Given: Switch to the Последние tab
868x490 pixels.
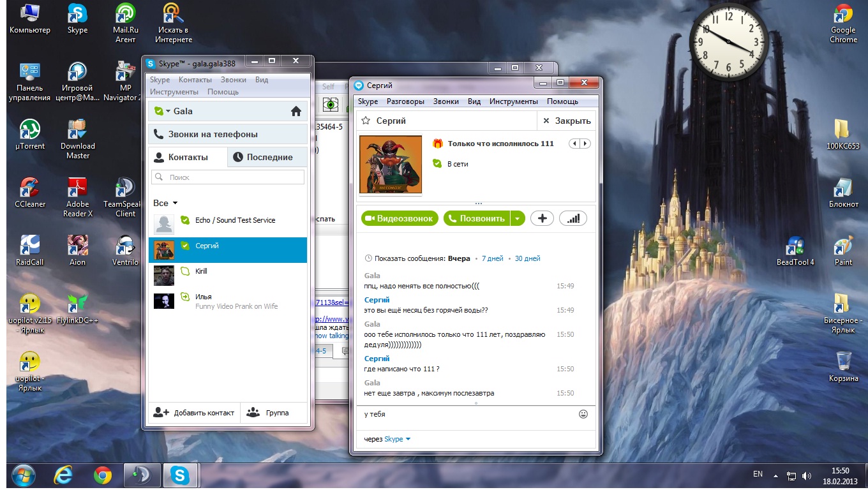Looking at the screenshot, I should 267,157.
